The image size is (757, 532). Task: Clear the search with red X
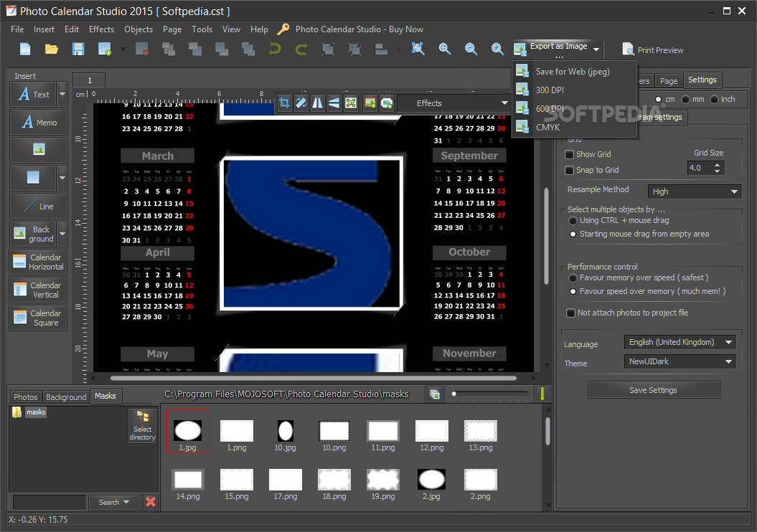tap(151, 502)
